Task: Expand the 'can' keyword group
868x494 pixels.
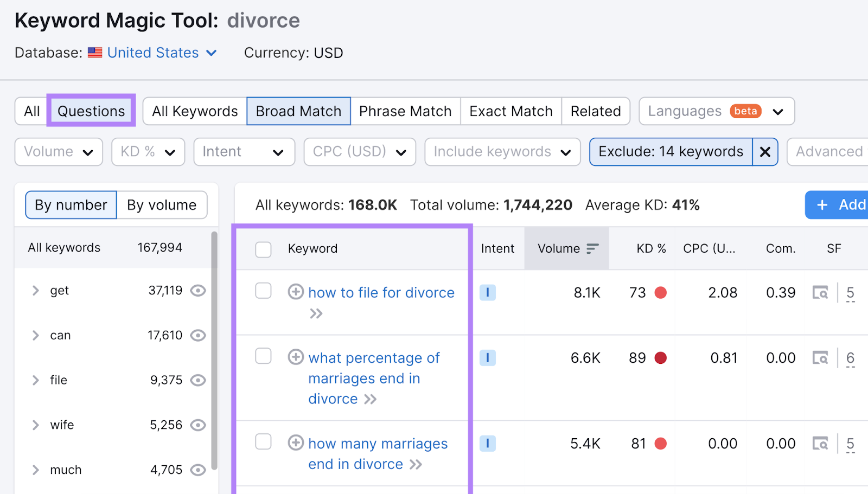Action: point(36,336)
